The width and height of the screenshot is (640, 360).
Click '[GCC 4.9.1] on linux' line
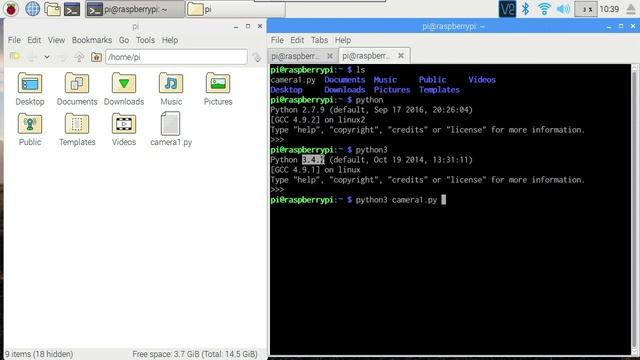pos(315,170)
